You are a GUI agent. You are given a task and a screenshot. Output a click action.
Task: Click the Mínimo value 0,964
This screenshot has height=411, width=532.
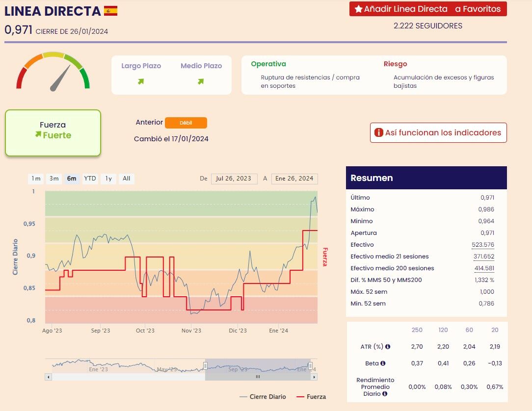coord(486,221)
